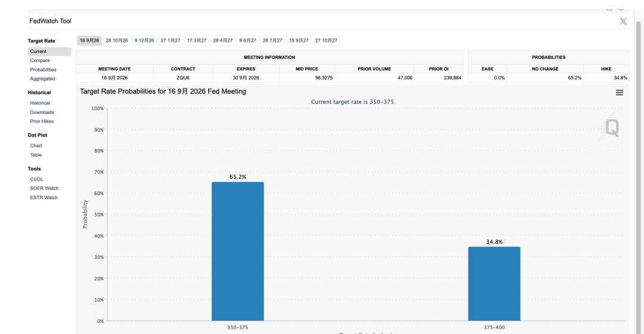Click the MID PRICE column header
Viewport: 644px width, 334px height.
click(307, 69)
